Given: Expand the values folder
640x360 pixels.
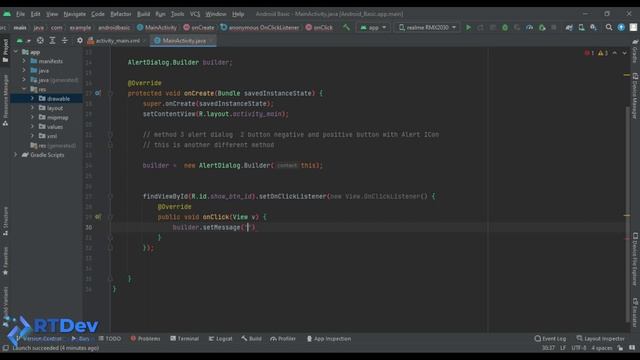Looking at the screenshot, I should (x=32, y=127).
